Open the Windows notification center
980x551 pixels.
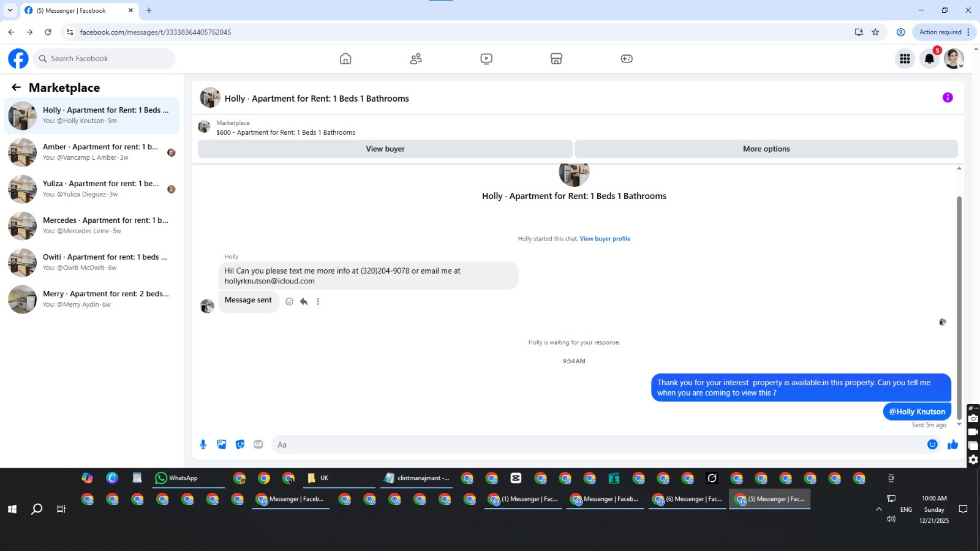[x=963, y=509]
